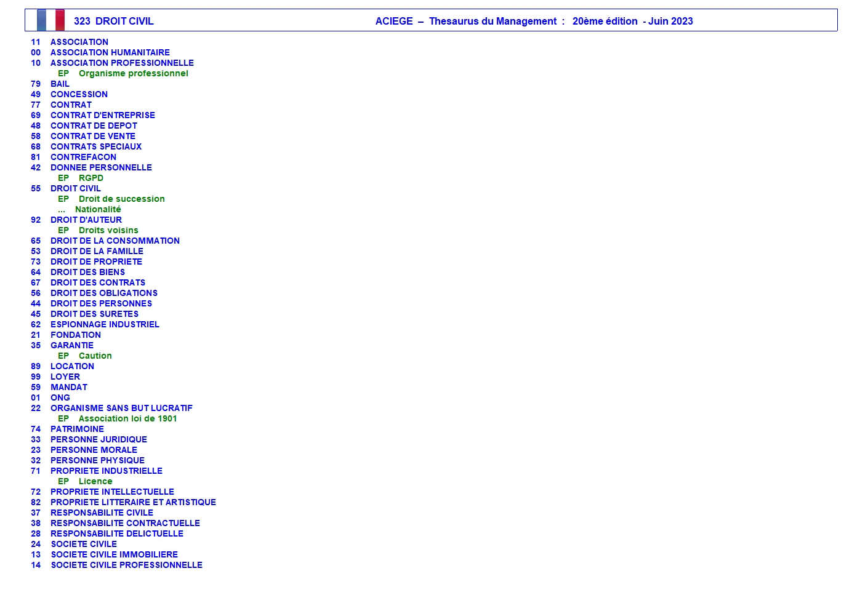Select the PROPRIETE INTELLECTUELLE term
The height and width of the screenshot is (603, 868).
coord(112,492)
